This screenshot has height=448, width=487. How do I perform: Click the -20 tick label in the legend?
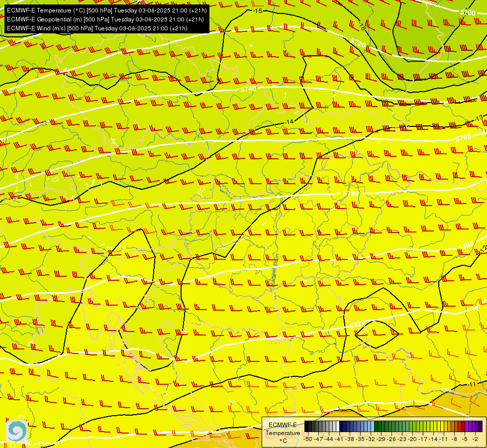(x=413, y=439)
